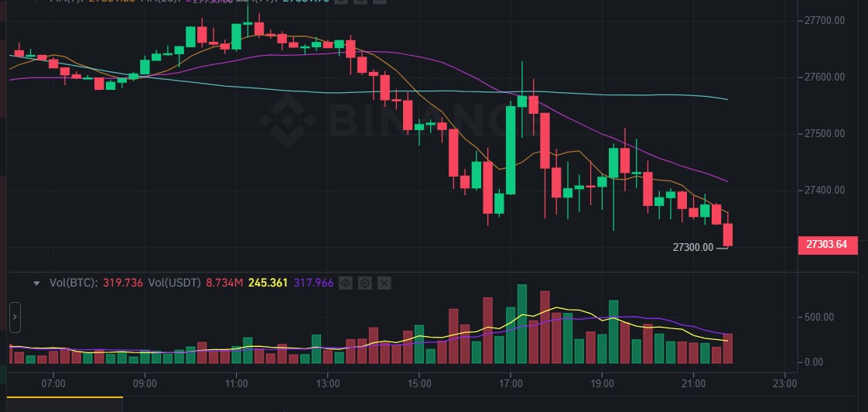Select the 07:00 time axis label
Screen dimensions: 868x412
pyautogui.click(x=53, y=383)
